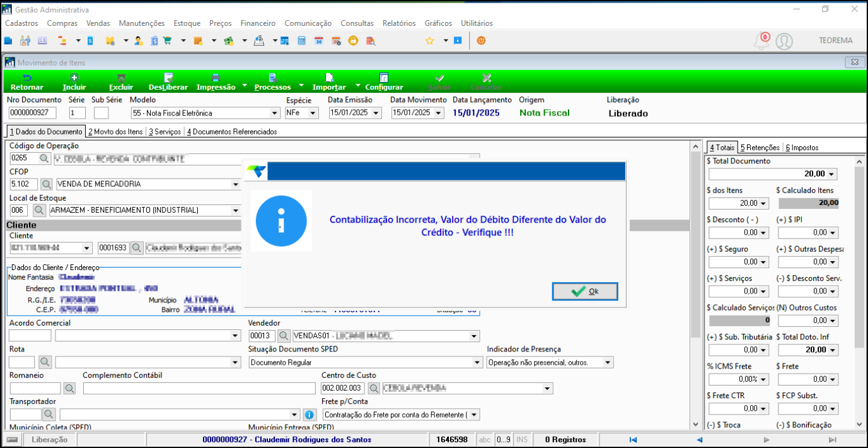Click the search magnifier in the Rota field
The width and height of the screenshot is (868, 448).
point(45,362)
